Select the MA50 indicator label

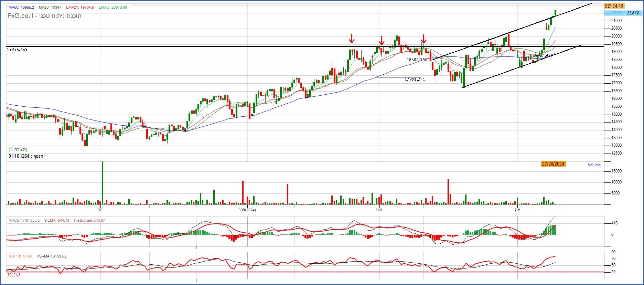point(21,7)
